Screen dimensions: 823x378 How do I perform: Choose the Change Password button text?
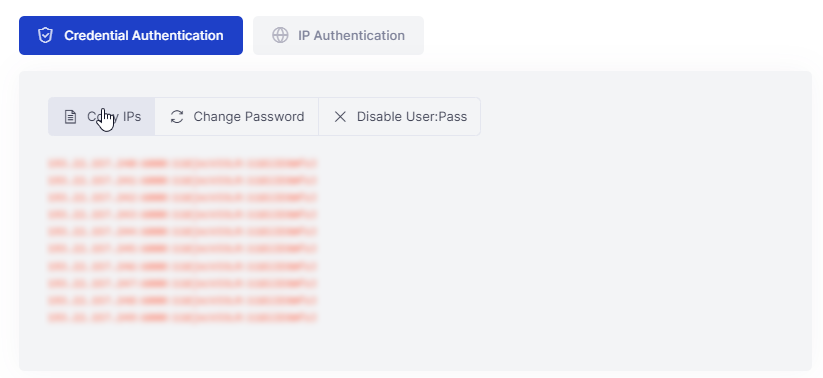(249, 117)
